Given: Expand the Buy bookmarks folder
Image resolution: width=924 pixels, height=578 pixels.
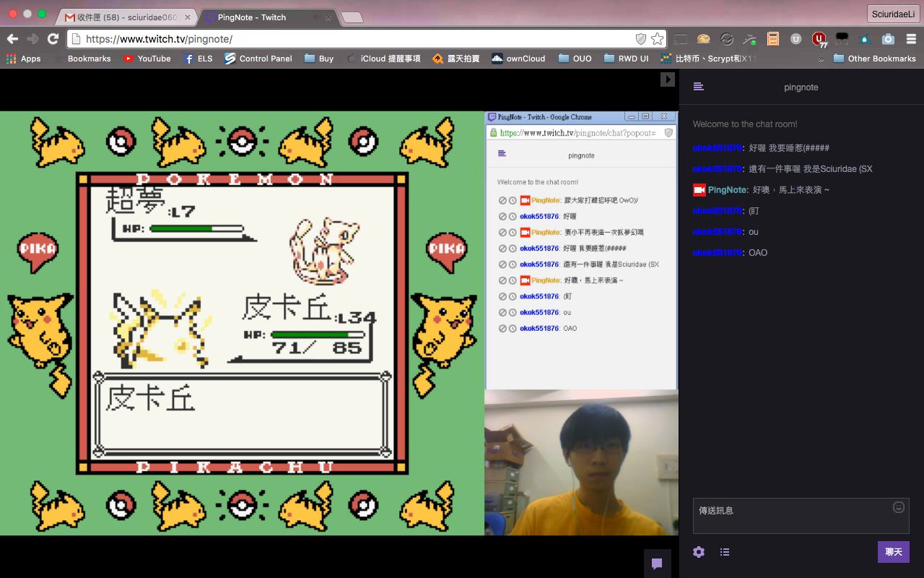Looking at the screenshot, I should click(318, 59).
